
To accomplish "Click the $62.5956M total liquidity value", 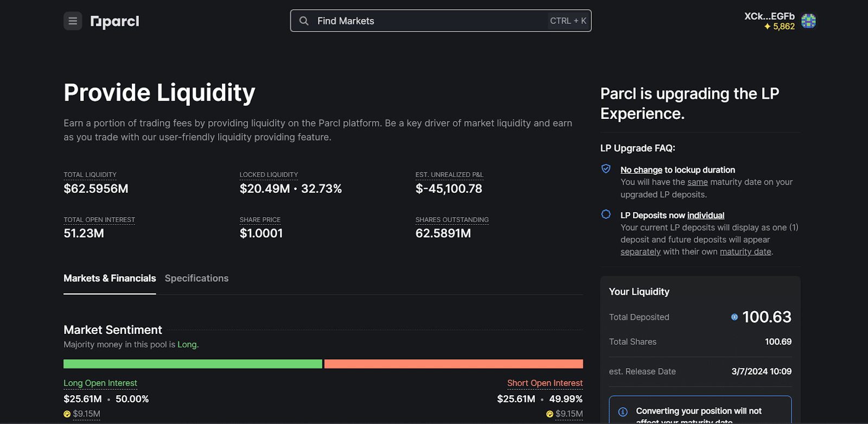I will point(96,189).
